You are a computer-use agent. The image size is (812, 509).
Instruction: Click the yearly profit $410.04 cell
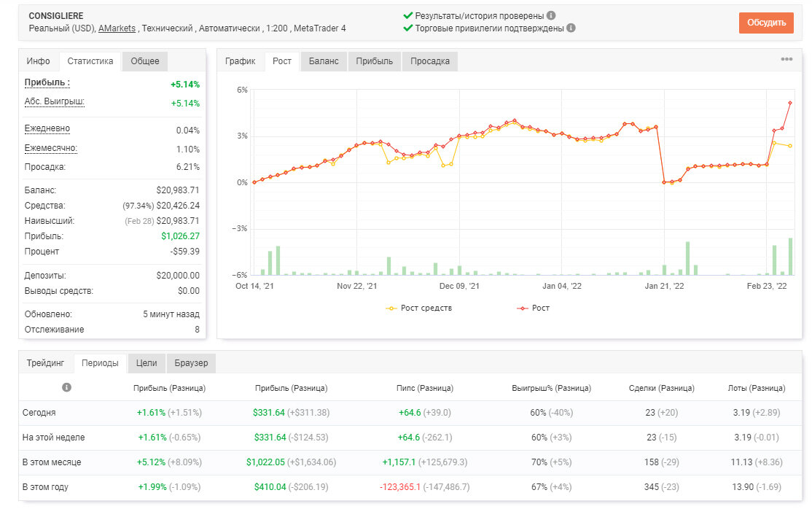(291, 487)
